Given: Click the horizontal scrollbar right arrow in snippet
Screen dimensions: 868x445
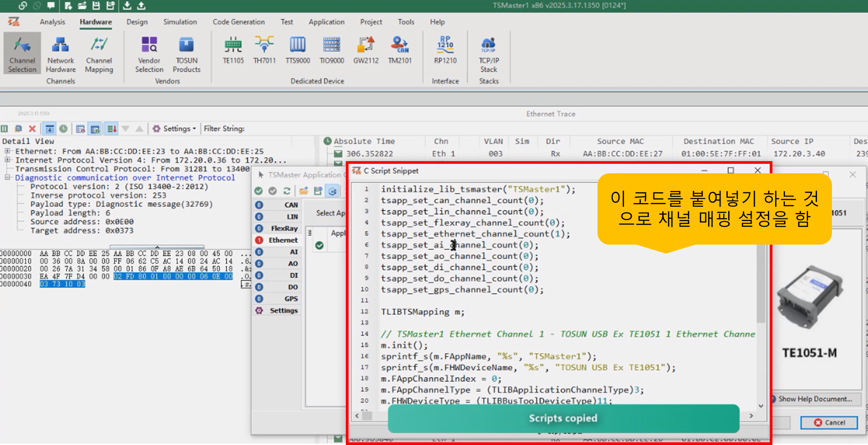Looking at the screenshot, I should point(751,416).
